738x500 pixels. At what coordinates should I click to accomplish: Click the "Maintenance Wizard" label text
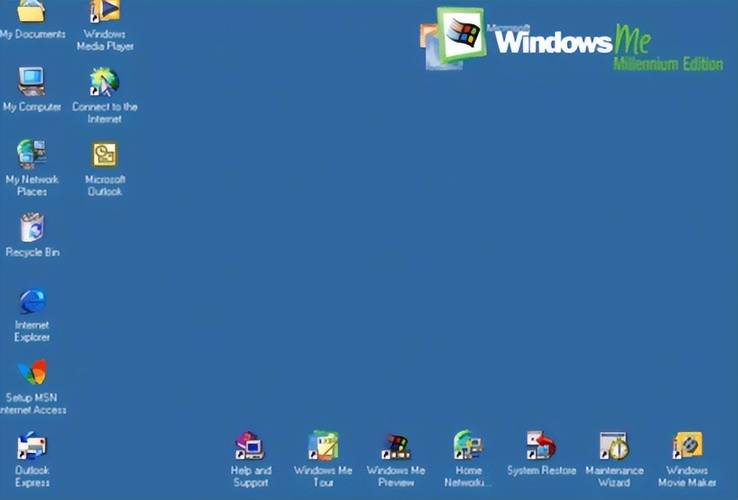[x=614, y=476]
